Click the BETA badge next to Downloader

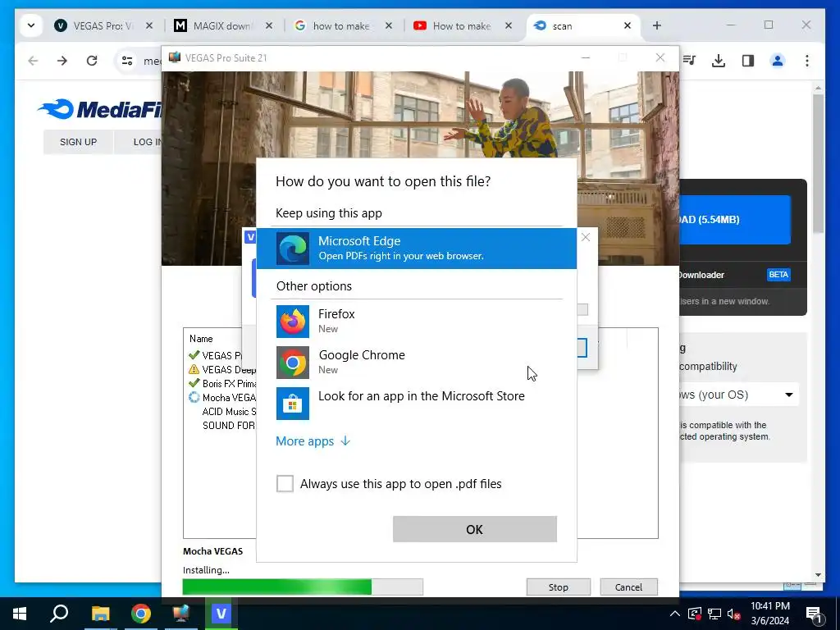[778, 274]
